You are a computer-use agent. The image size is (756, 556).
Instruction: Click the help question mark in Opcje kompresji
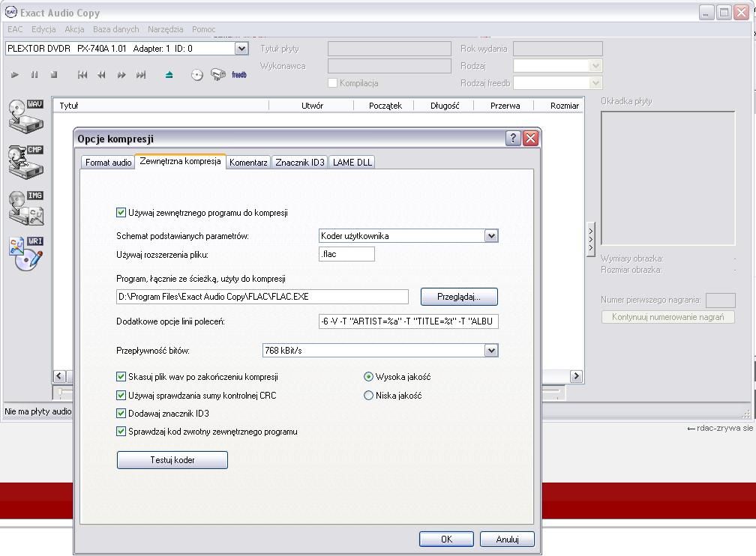pos(513,139)
